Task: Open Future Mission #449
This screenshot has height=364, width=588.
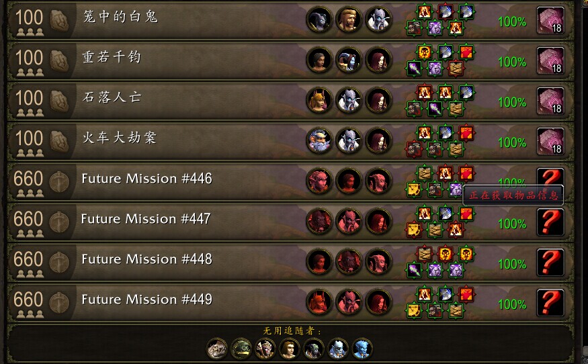Action: pos(290,302)
